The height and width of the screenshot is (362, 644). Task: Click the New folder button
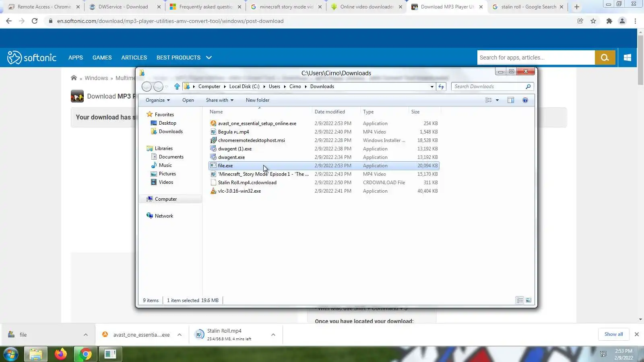[258, 100]
